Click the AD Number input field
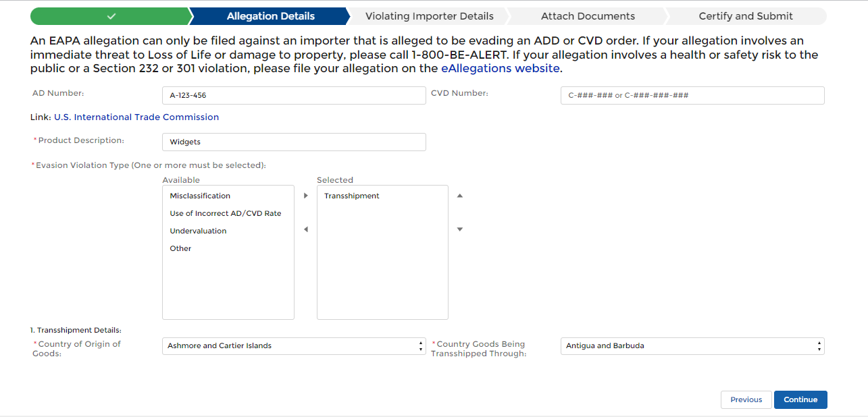This screenshot has width=868, height=417. [294, 96]
